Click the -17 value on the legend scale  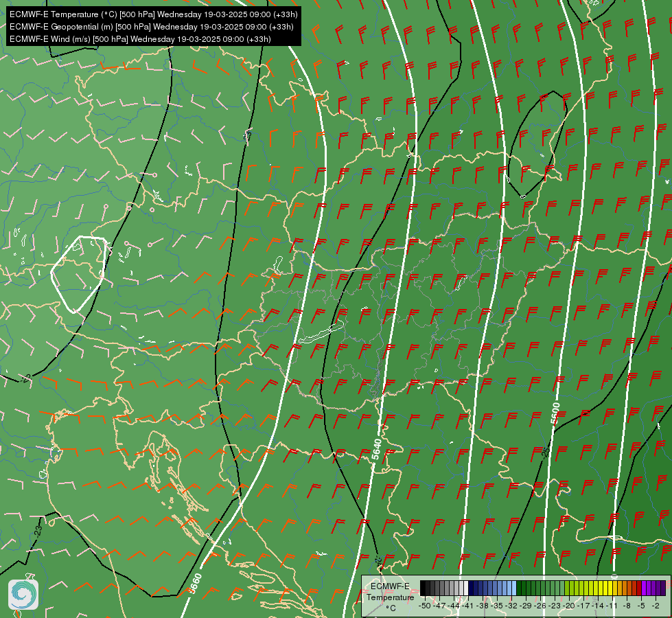(x=583, y=606)
